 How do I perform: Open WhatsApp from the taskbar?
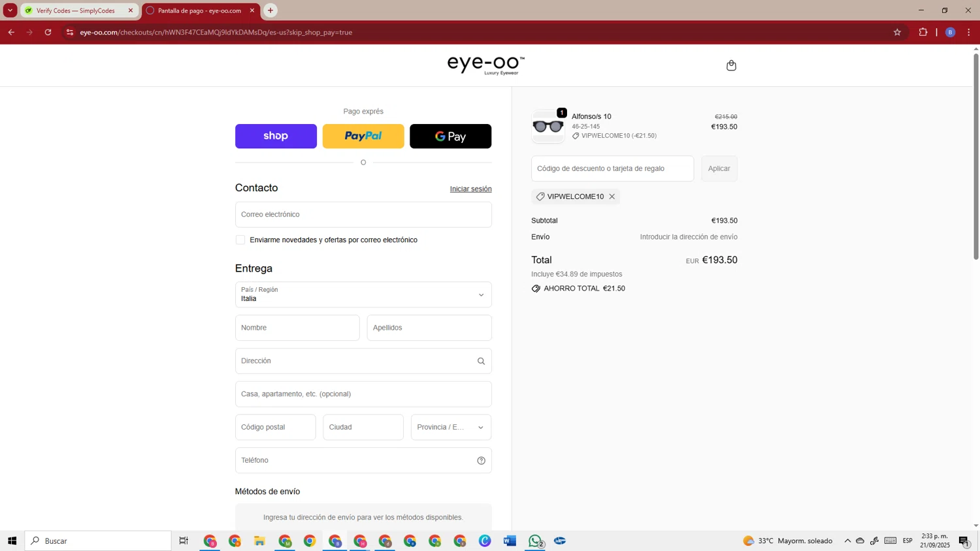click(x=535, y=541)
